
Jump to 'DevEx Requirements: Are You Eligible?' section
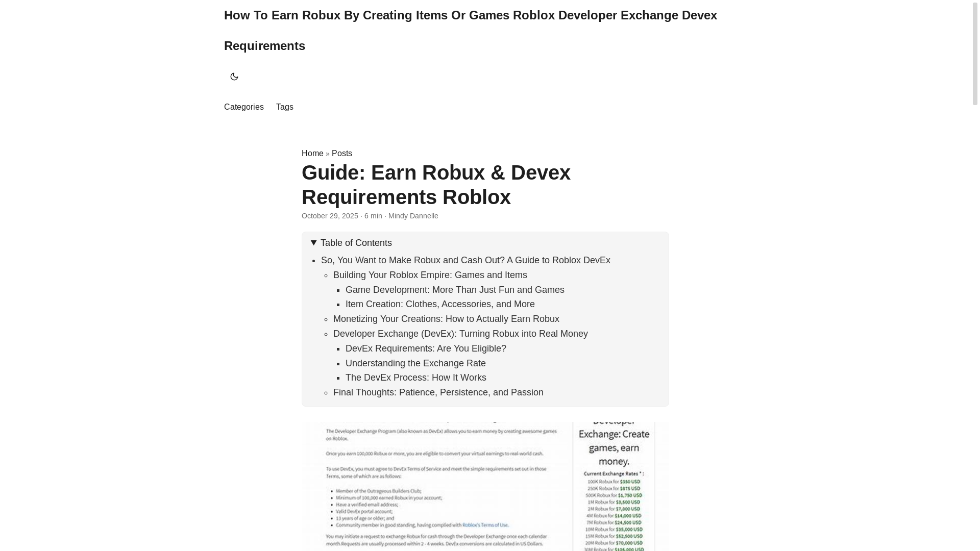(x=426, y=348)
